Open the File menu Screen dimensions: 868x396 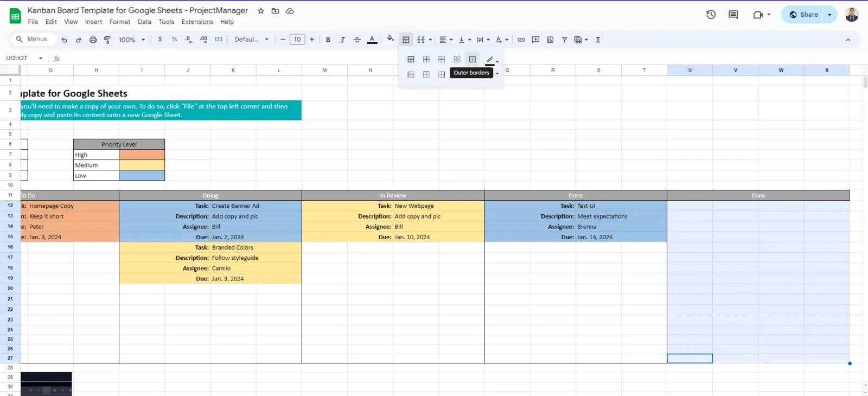tap(33, 22)
